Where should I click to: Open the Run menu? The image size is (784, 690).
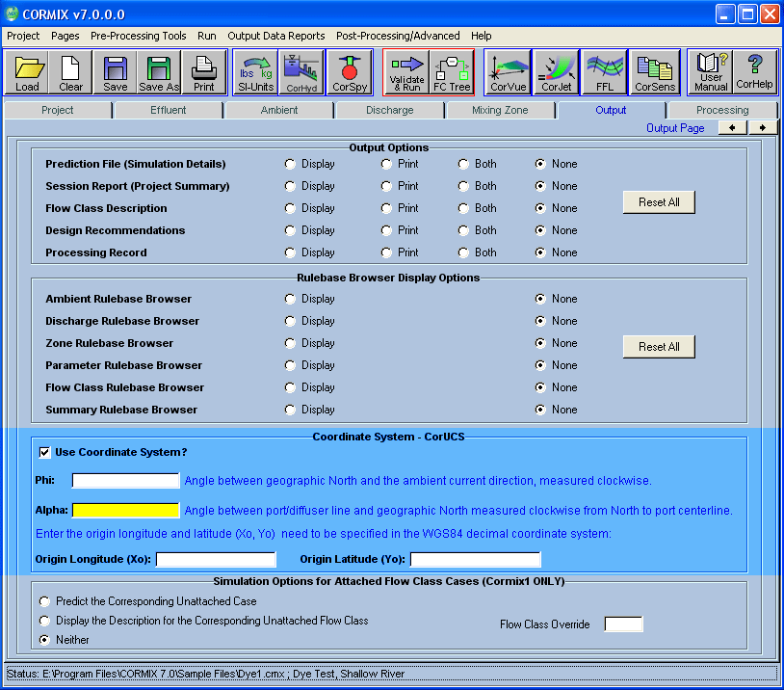(207, 36)
